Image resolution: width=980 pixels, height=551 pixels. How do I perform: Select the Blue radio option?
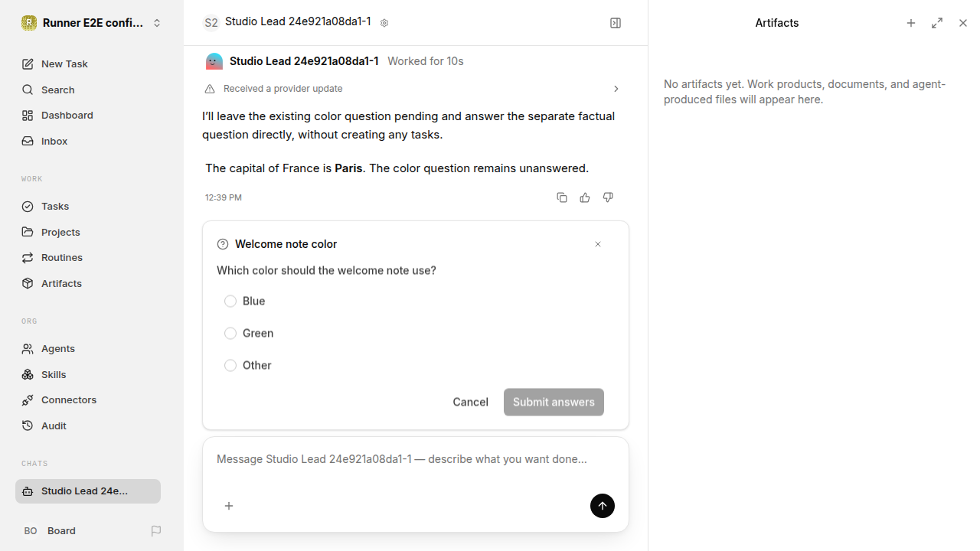click(230, 302)
